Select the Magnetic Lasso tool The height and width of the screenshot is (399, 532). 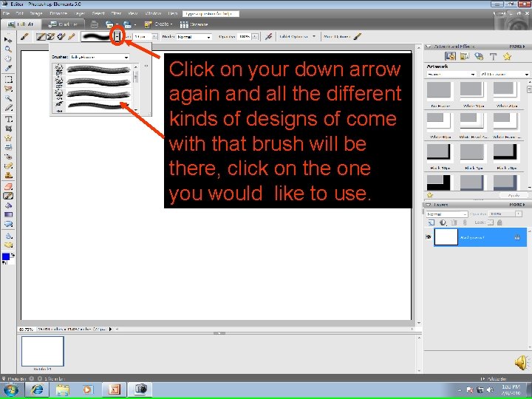[x=8, y=89]
